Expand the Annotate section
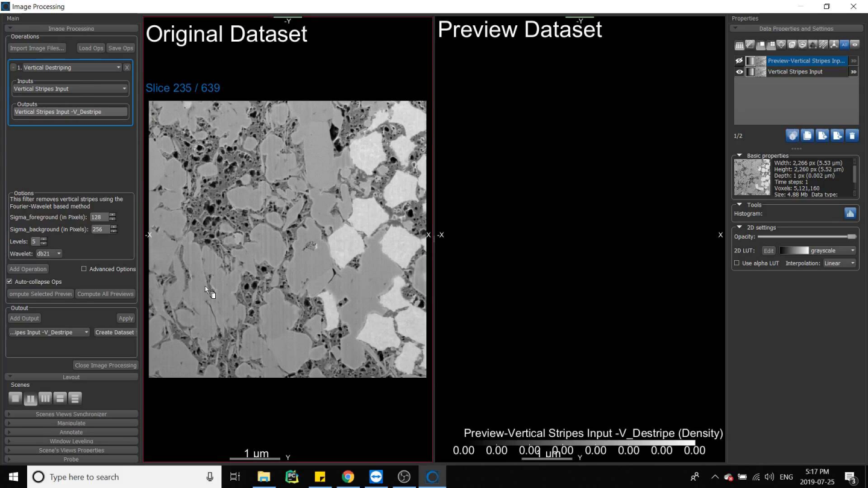 pos(71,432)
